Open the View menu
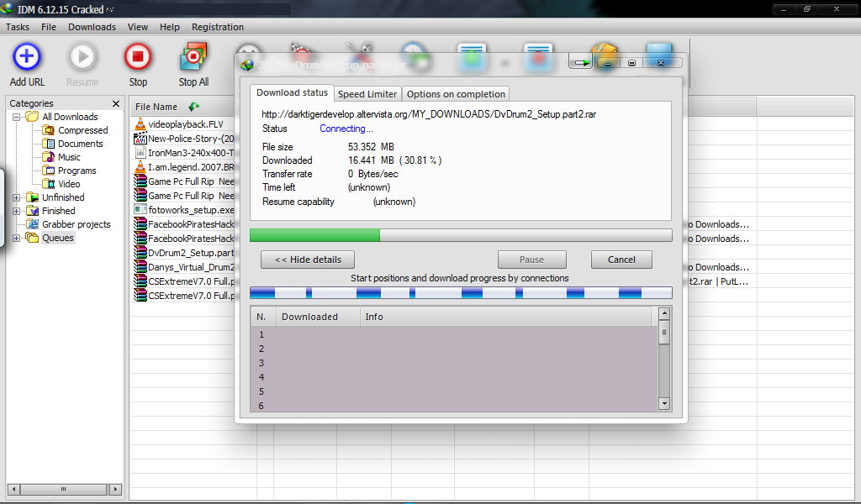The height and width of the screenshot is (504, 861). click(138, 27)
